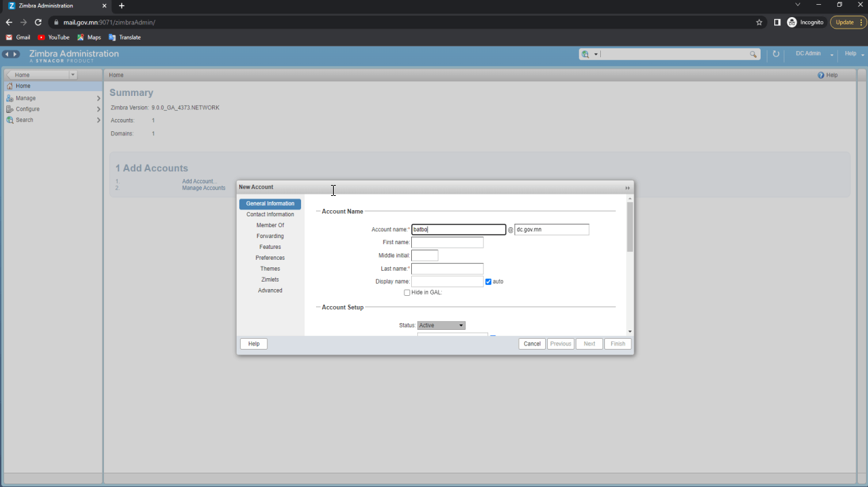Image resolution: width=868 pixels, height=487 pixels.
Task: Expand the Search section chevron
Action: click(99, 120)
